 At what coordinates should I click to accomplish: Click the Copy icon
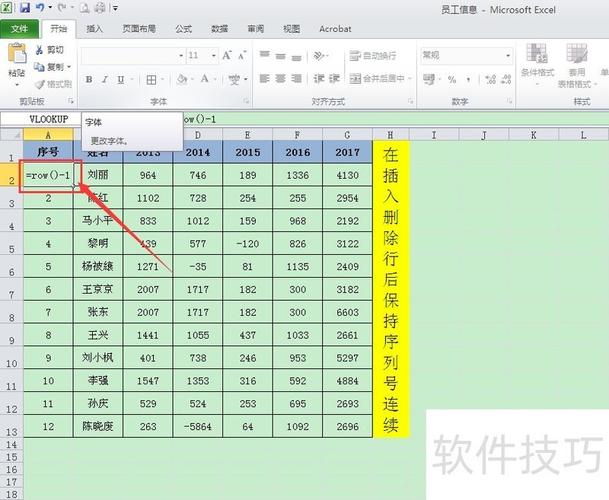click(x=39, y=67)
